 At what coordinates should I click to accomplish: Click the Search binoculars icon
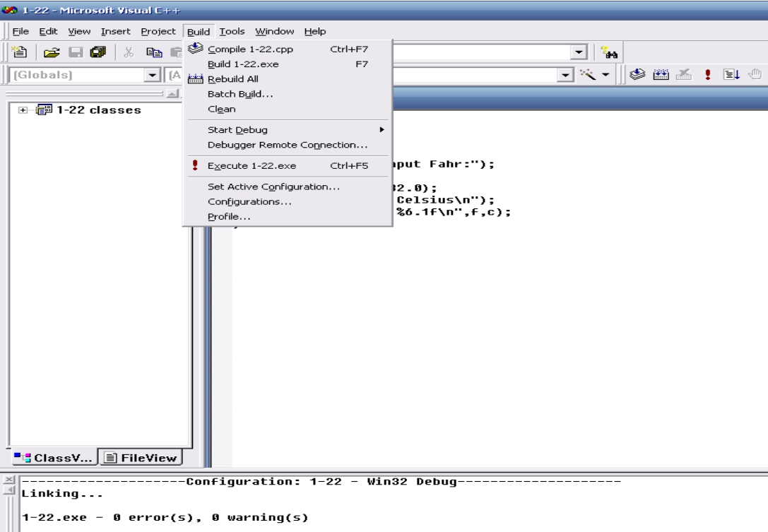click(607, 51)
